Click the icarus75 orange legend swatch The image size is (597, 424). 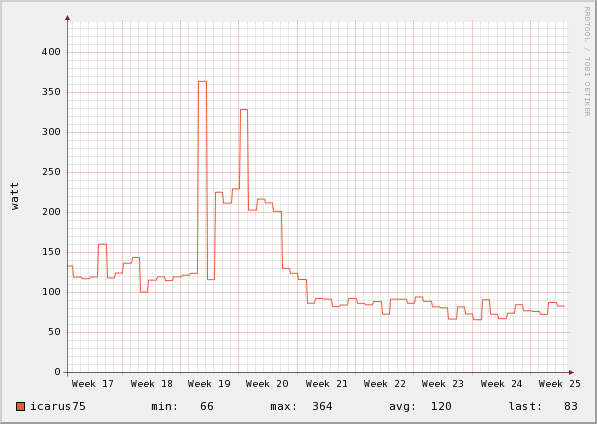click(x=21, y=406)
